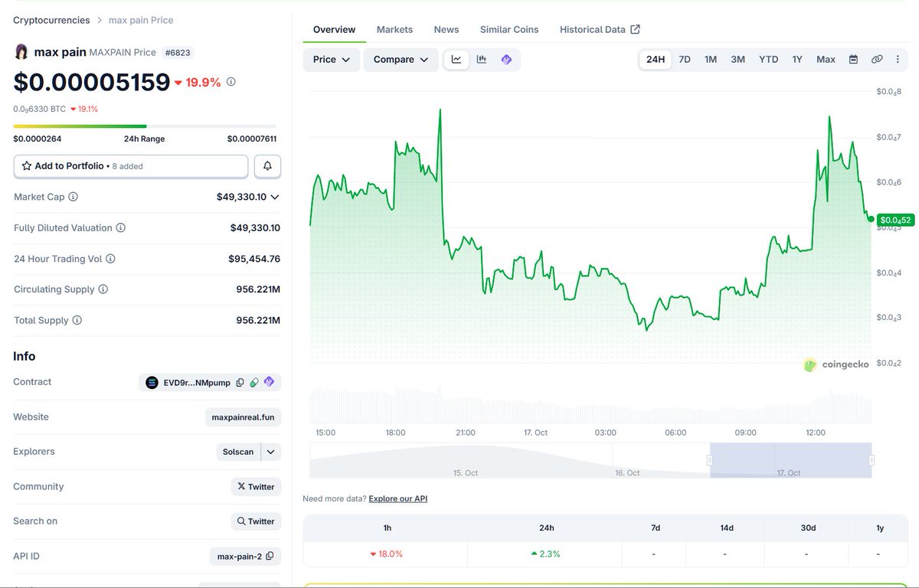Viewport: 919px width, 588px height.
Task: Select the YTD time range
Action: click(768, 60)
